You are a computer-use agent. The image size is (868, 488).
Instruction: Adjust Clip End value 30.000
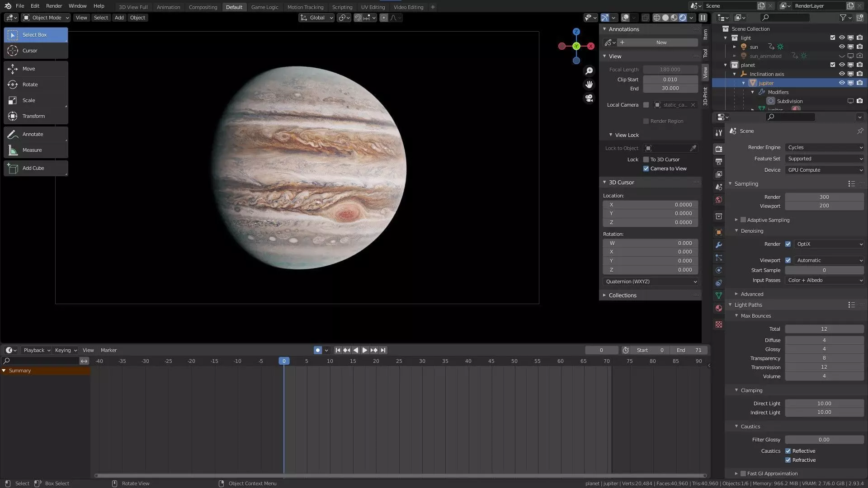pyautogui.click(x=670, y=88)
